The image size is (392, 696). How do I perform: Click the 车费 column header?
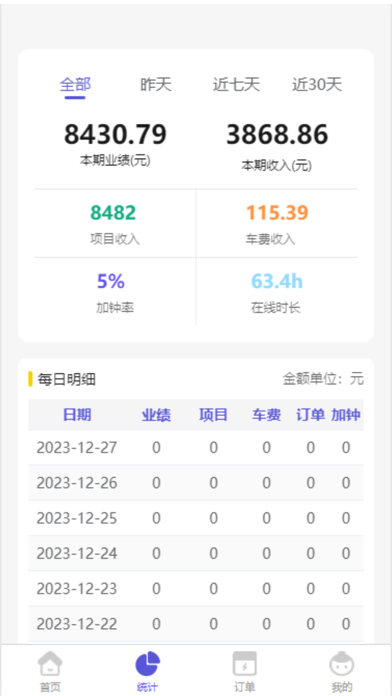pyautogui.click(x=266, y=415)
